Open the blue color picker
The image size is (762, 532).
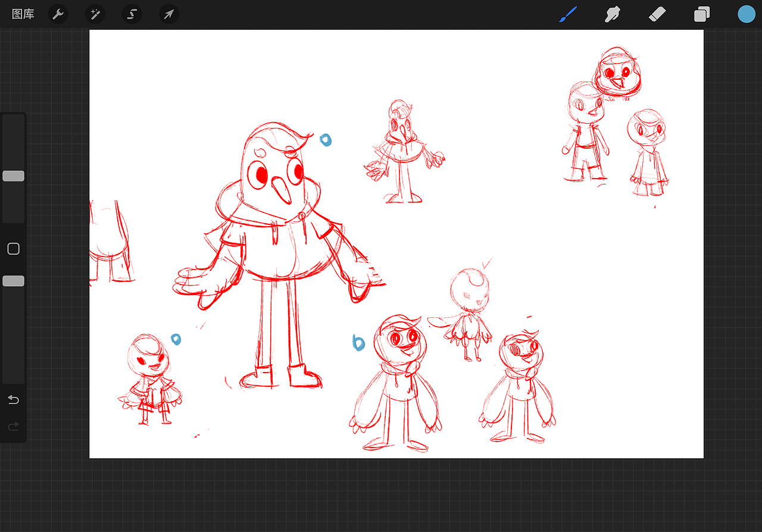coord(747,14)
